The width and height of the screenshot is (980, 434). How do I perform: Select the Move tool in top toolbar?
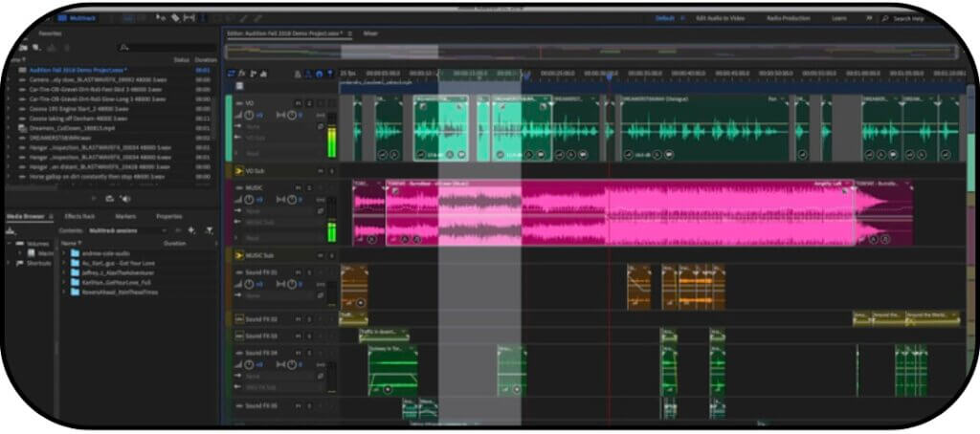coord(161,17)
